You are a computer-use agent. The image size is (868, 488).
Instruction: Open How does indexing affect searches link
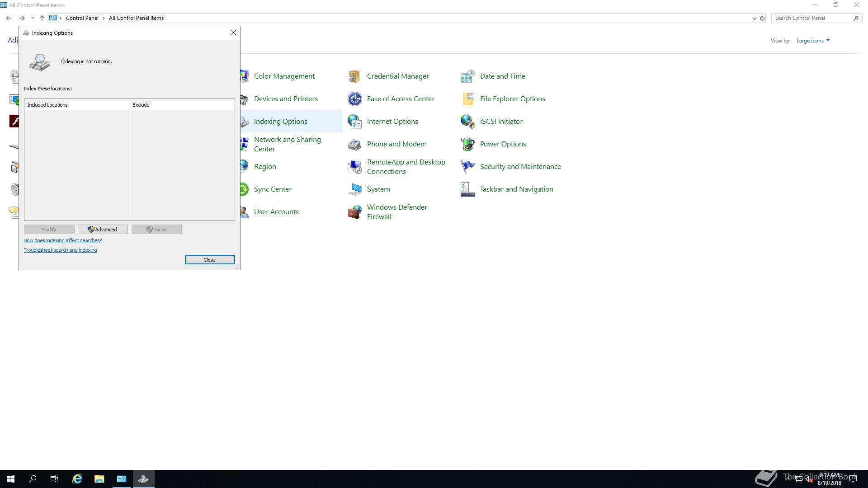pyautogui.click(x=63, y=240)
